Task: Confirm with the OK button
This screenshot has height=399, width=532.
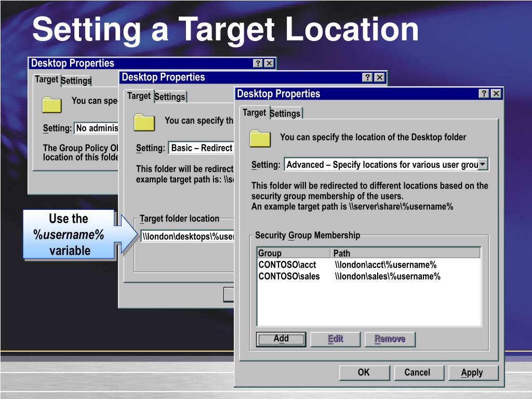Action: 364,373
